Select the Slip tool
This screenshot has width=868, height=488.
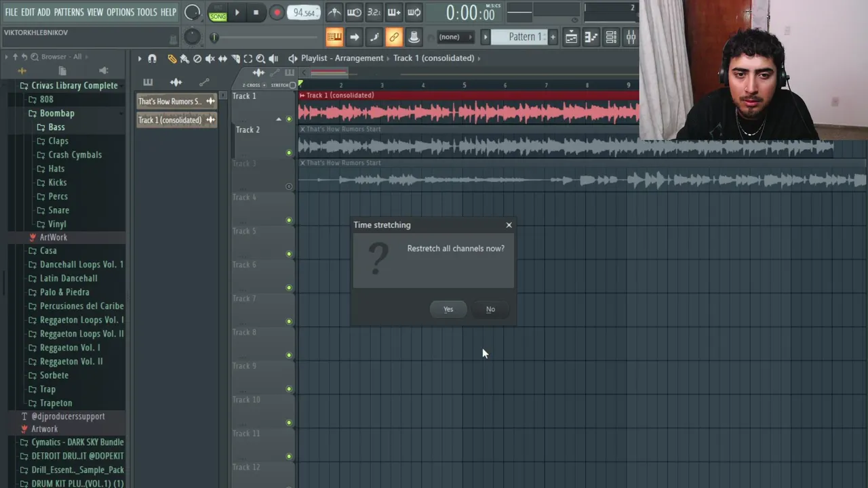coord(222,59)
